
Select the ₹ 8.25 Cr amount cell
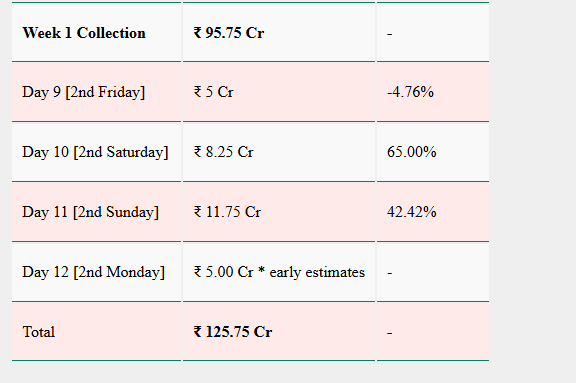point(279,152)
